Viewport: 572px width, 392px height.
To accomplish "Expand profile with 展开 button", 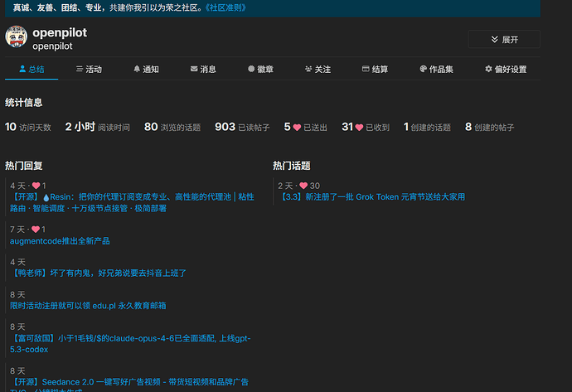I will [504, 39].
